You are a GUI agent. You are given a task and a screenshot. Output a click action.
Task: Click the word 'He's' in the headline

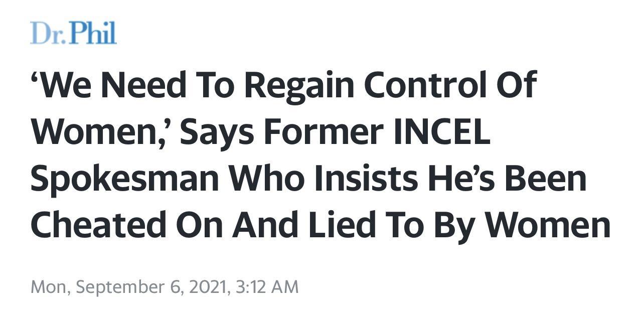[x=462, y=178]
